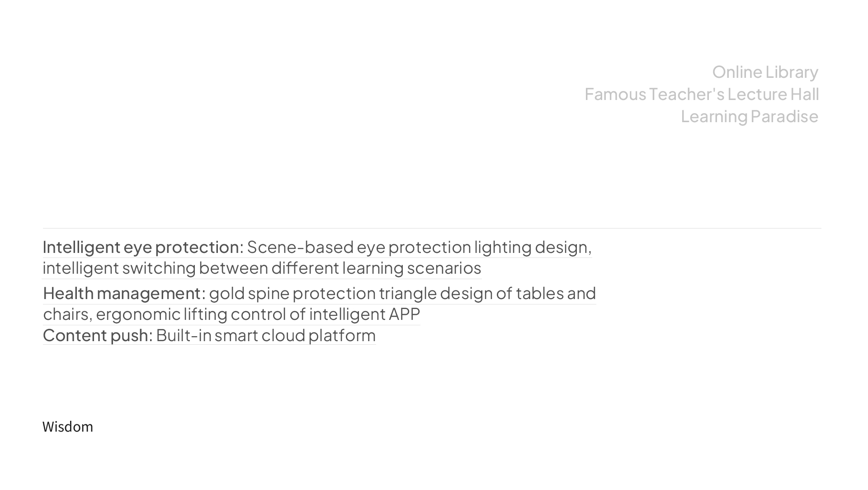Click the word "scenarios" in second line
868x490 pixels.
(444, 268)
